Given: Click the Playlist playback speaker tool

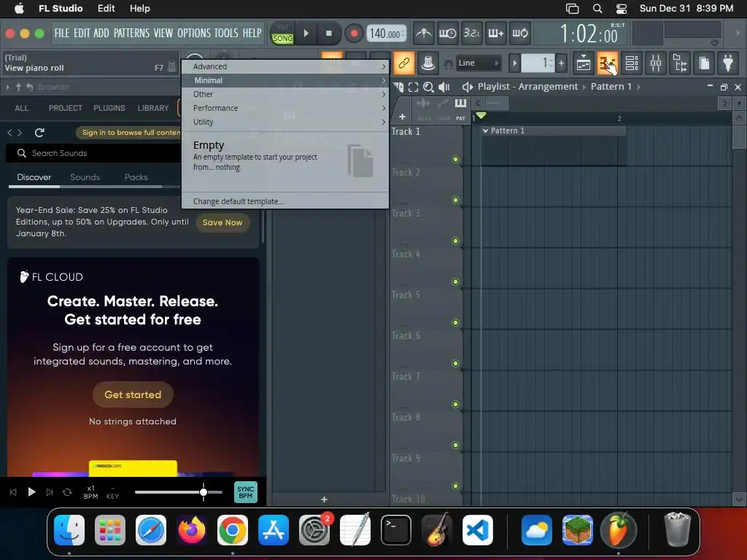Looking at the screenshot, I should [444, 87].
